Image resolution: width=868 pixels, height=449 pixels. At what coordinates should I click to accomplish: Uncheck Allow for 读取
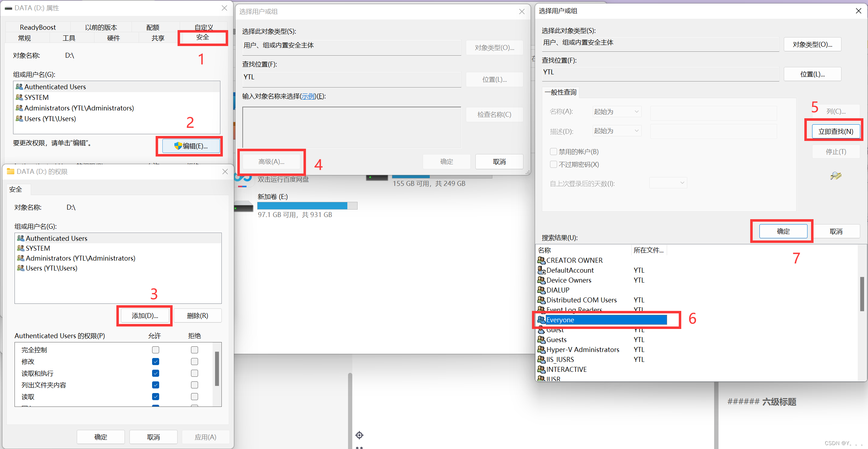(156, 397)
